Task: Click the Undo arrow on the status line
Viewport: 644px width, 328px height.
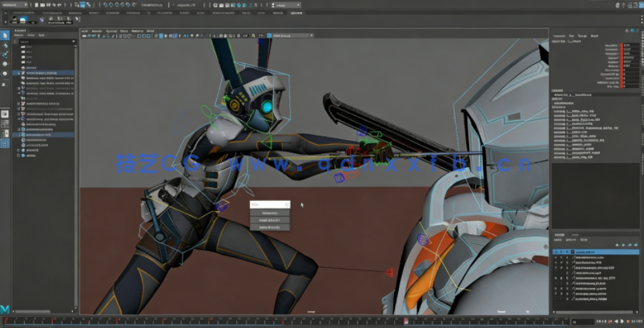Action: pos(54,5)
